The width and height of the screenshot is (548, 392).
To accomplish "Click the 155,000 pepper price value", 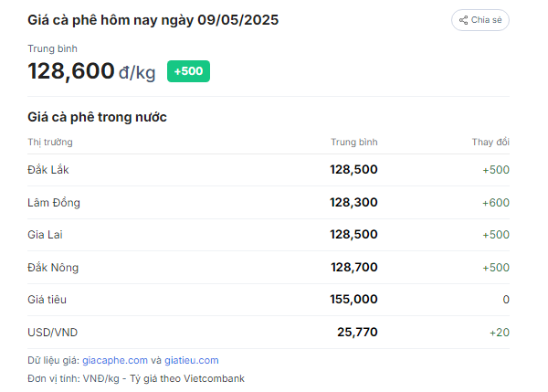I will pyautogui.click(x=353, y=300).
